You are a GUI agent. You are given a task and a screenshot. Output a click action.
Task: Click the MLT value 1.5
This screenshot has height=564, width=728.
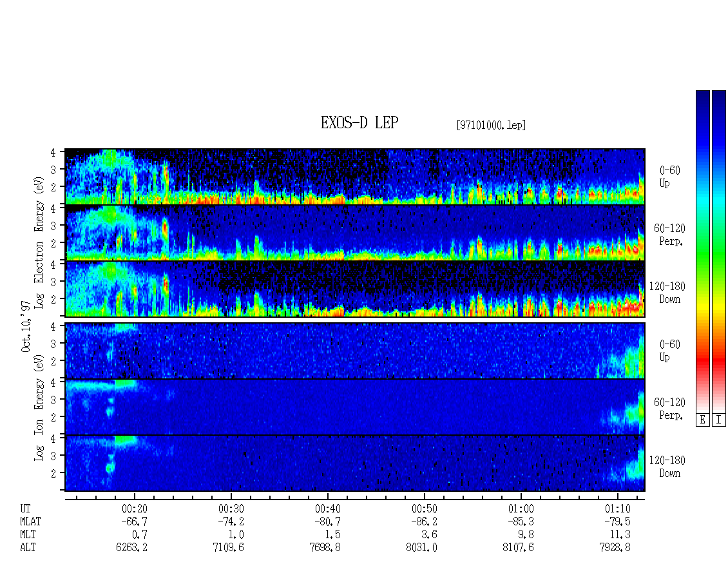pos(332,535)
